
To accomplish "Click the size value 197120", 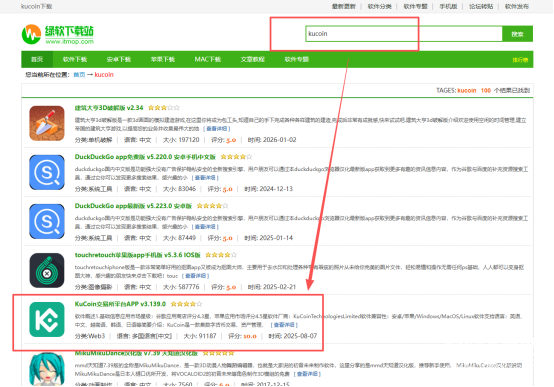I will (x=189, y=140).
